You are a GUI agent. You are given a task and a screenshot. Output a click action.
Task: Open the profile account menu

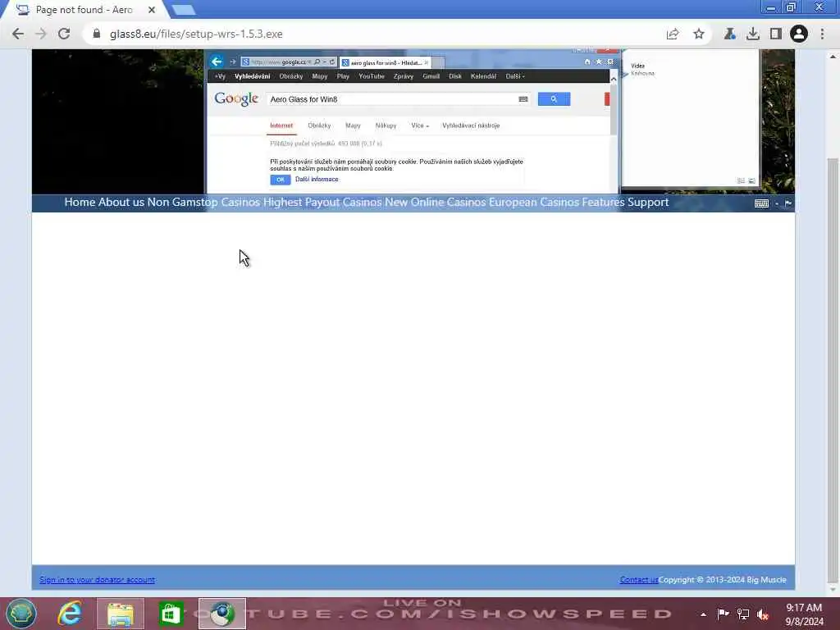(799, 34)
